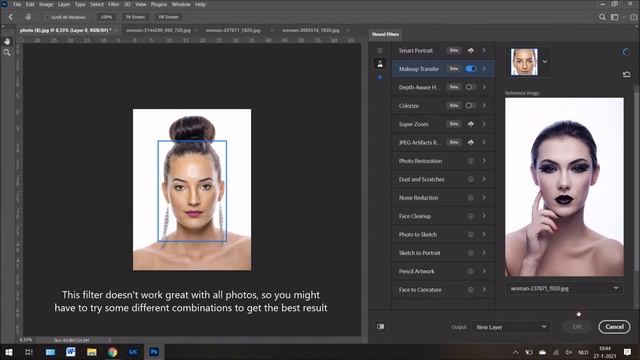Open the Output New Layer dropdown
This screenshot has height=360, width=640.
511,327
